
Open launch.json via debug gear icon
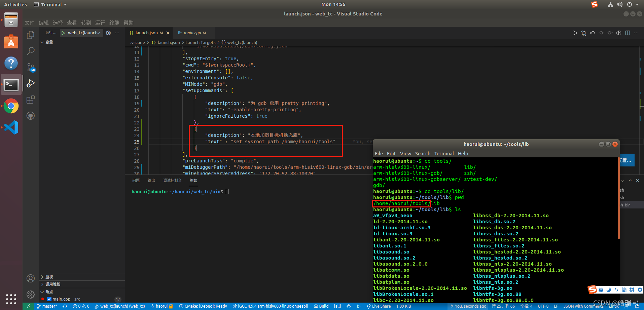tap(108, 33)
